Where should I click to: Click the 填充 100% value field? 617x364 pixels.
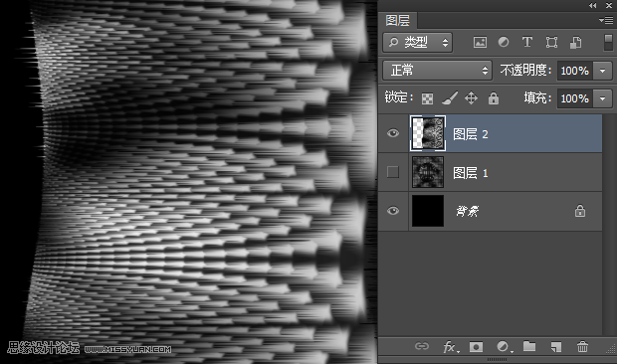(x=575, y=98)
